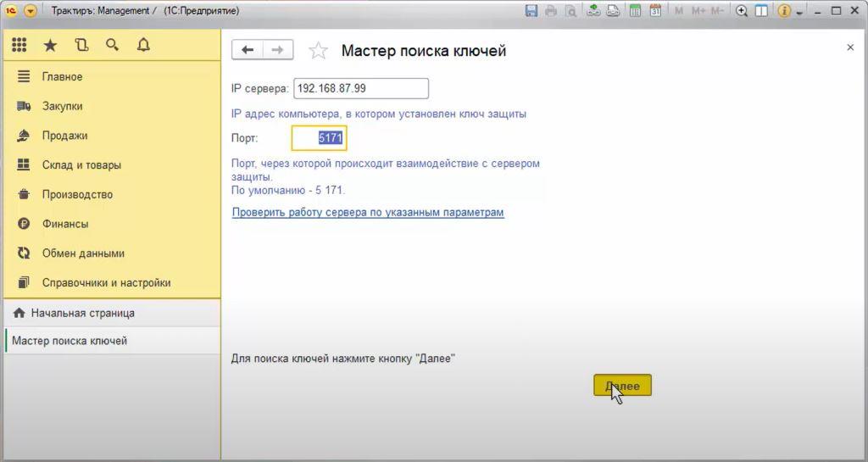Switch to the Начальная страница tab
868x462 pixels.
[82, 313]
